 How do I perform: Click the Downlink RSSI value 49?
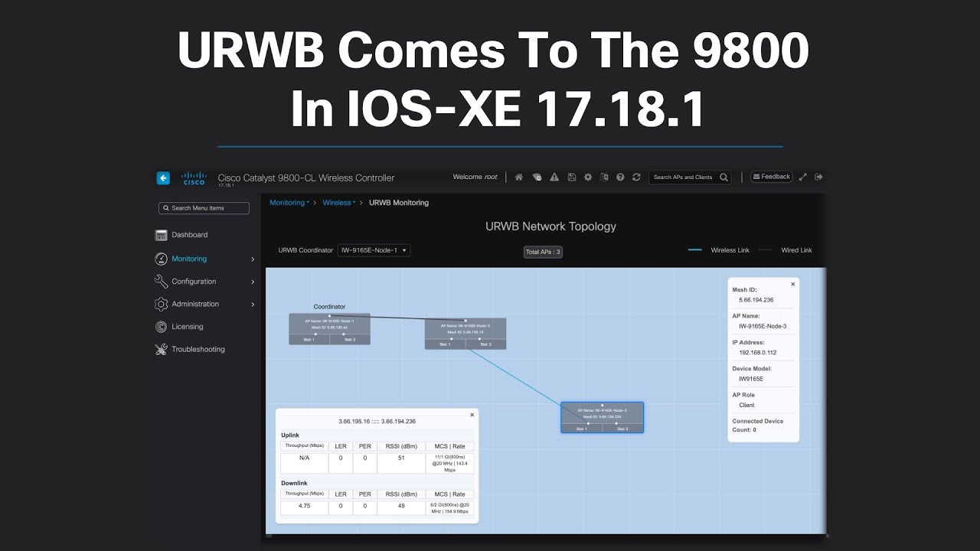(x=401, y=506)
